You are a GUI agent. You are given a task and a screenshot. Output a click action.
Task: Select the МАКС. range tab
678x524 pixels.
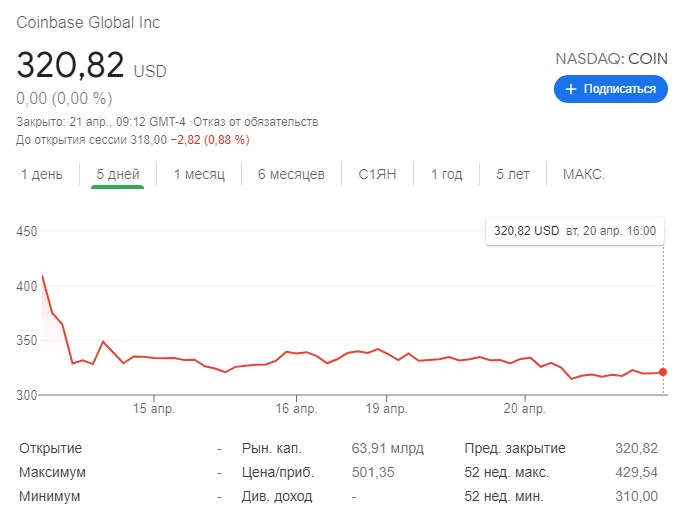click(584, 174)
